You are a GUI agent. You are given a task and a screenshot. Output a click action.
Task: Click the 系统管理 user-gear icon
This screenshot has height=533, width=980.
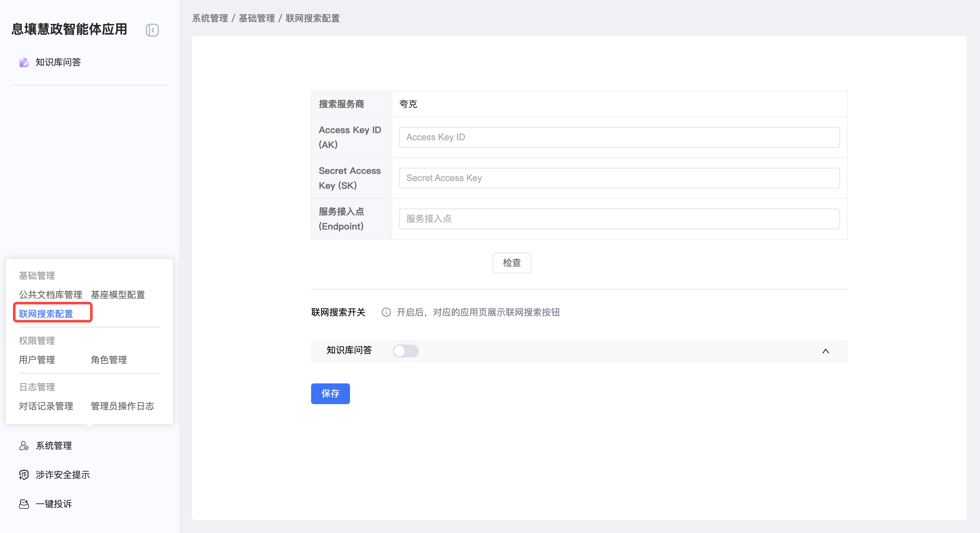(x=24, y=446)
